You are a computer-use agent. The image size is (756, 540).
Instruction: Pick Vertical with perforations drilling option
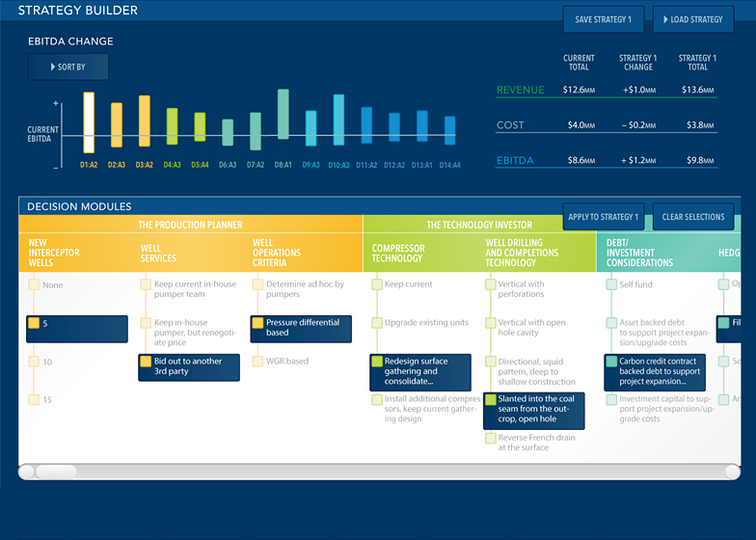(491, 284)
